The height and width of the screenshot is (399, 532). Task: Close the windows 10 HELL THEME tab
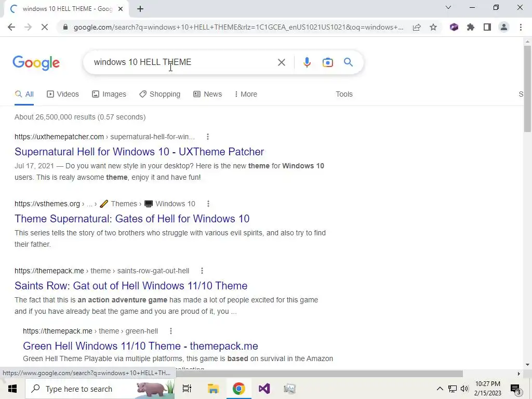click(x=121, y=9)
